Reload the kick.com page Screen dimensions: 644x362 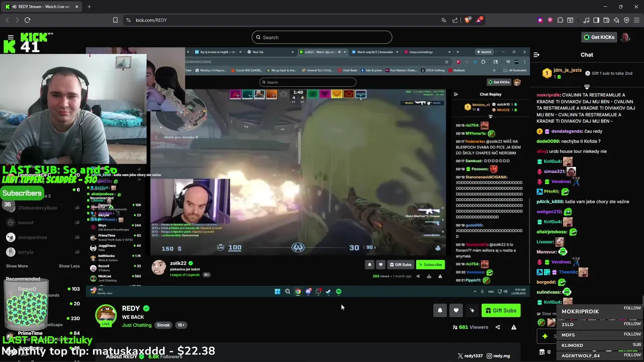(x=27, y=20)
